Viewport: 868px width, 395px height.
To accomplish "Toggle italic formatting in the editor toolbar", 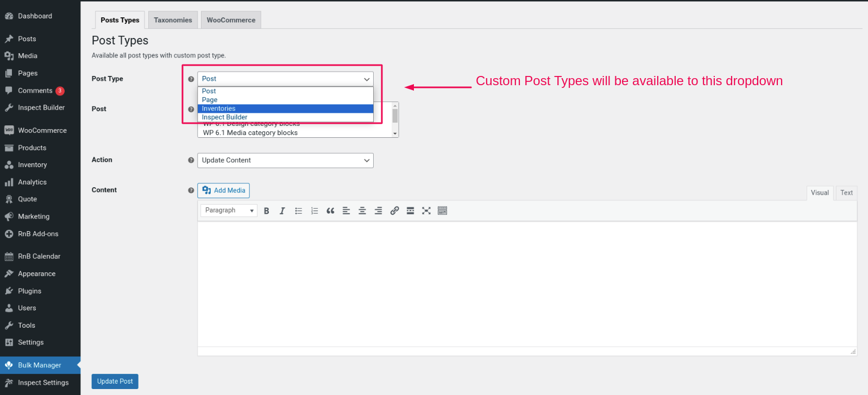I will pos(282,211).
